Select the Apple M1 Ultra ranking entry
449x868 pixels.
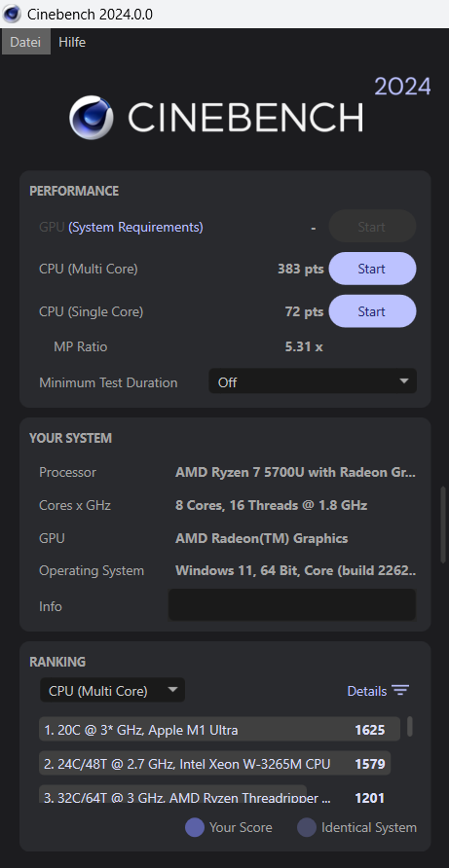(x=219, y=729)
